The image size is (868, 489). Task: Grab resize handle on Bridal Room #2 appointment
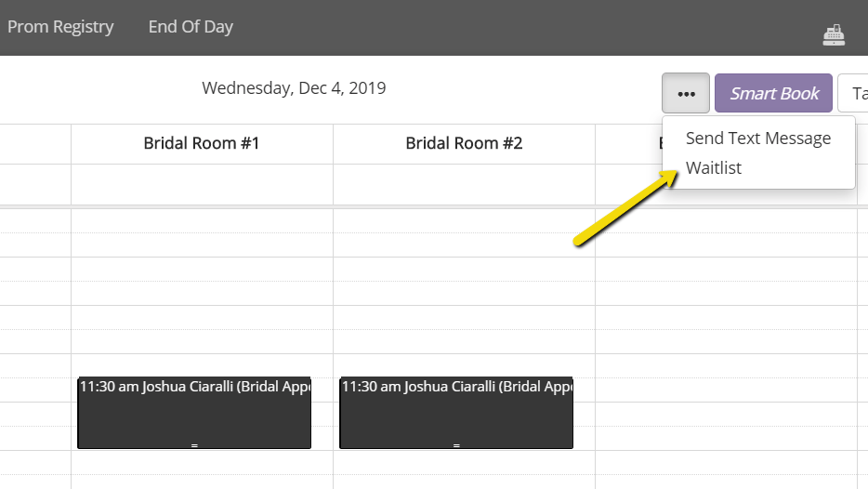click(x=456, y=445)
